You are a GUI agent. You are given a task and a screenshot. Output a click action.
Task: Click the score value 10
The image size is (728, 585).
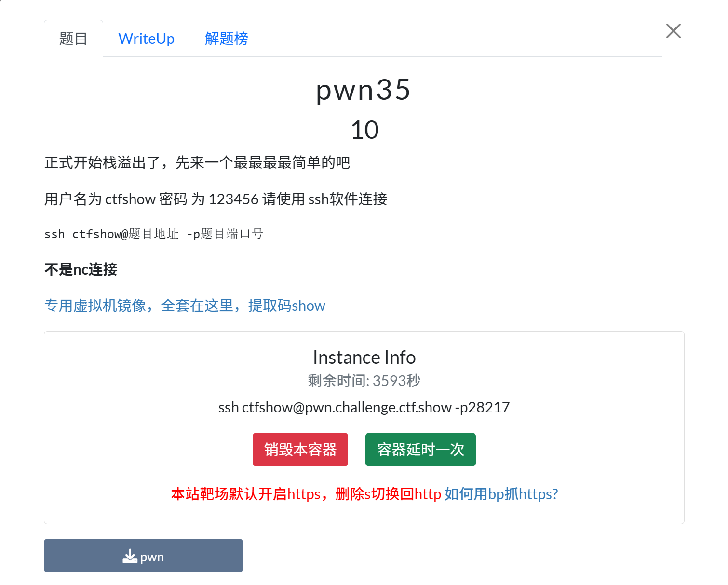click(364, 130)
